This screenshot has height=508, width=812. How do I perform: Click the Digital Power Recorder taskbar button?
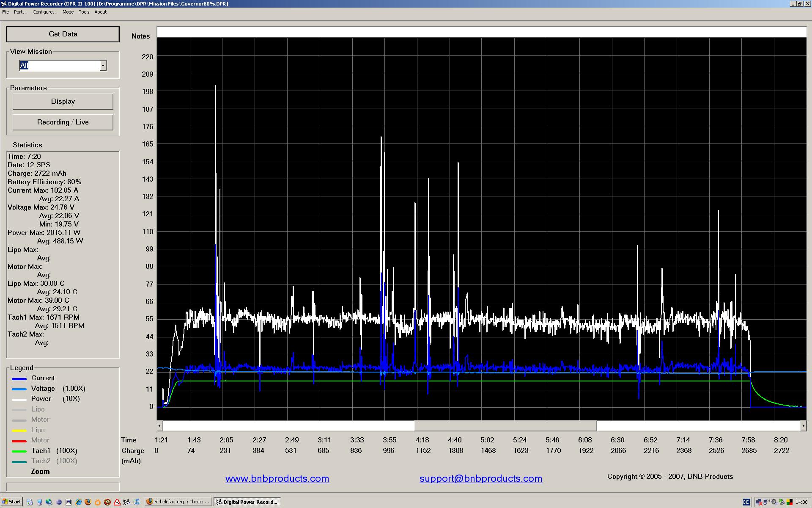point(247,502)
